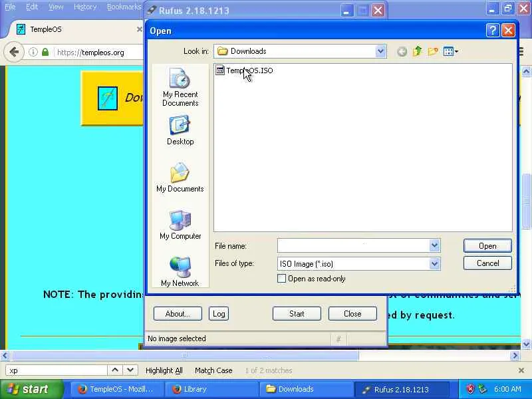Click the green padlock icon

45,52
